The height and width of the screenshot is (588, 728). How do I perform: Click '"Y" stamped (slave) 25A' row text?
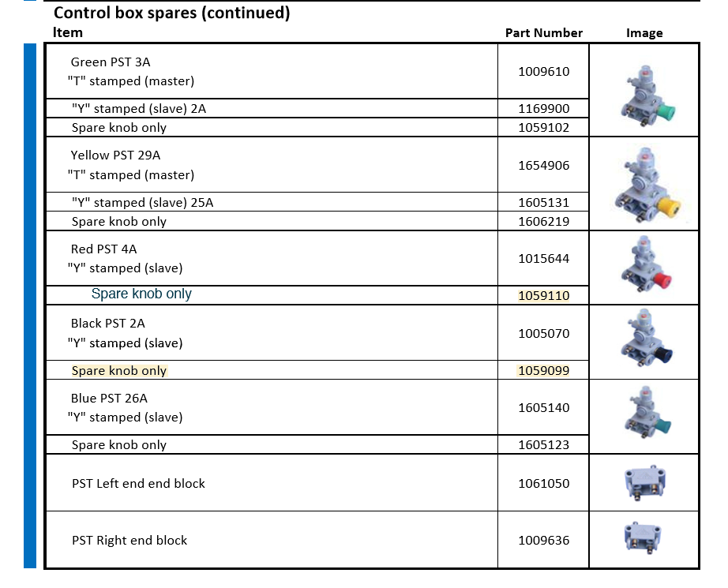click(143, 203)
